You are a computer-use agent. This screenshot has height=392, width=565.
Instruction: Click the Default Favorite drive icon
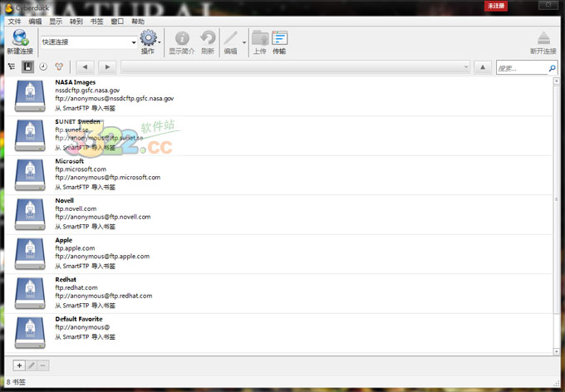point(30,333)
